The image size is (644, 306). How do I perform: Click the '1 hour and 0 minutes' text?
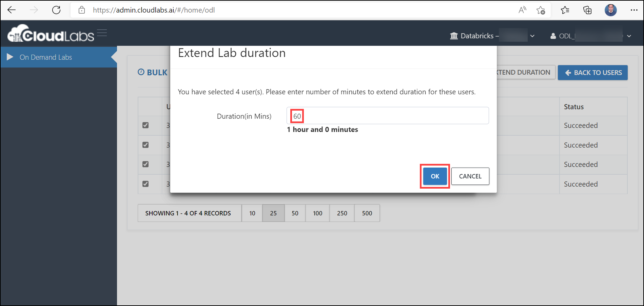[x=323, y=130]
